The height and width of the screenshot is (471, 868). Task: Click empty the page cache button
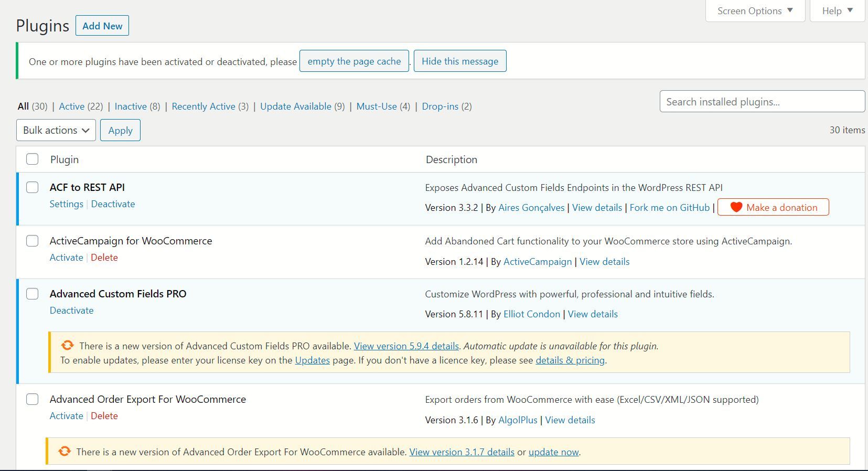click(x=354, y=61)
